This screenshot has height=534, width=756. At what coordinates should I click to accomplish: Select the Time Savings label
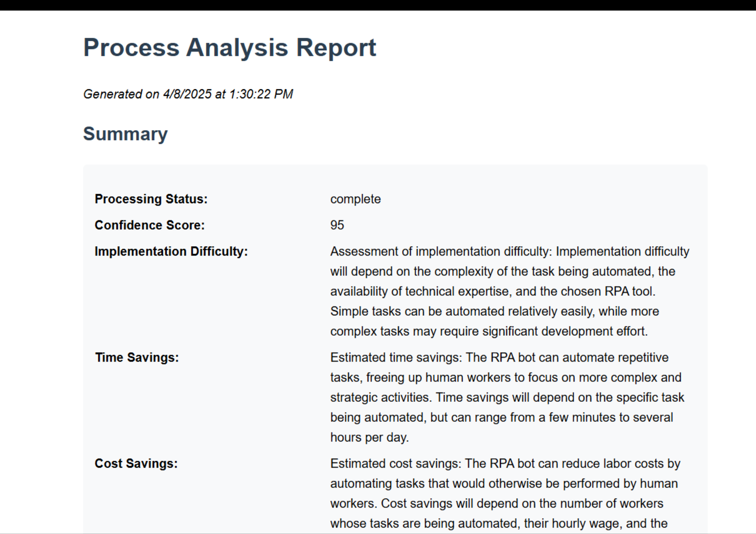(x=137, y=358)
